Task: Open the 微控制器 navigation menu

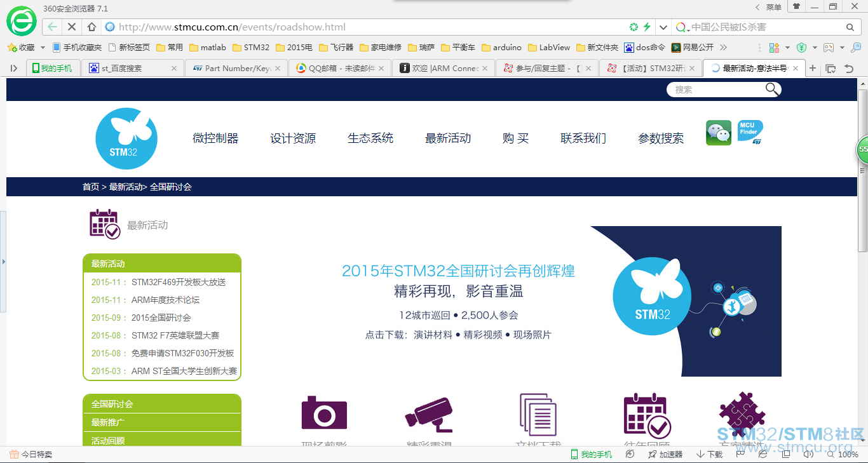Action: coord(215,138)
